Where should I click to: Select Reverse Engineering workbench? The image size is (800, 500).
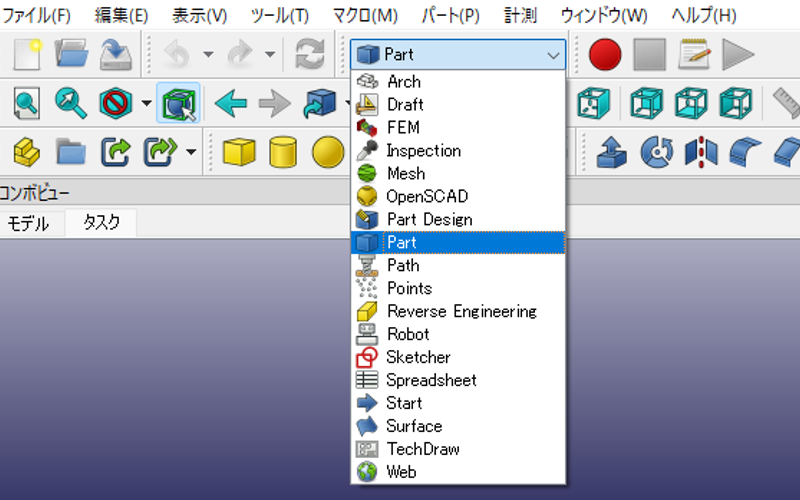[x=458, y=311]
